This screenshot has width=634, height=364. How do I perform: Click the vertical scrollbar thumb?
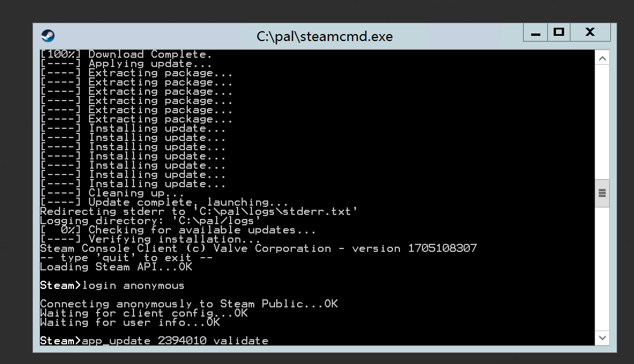pyautogui.click(x=602, y=194)
